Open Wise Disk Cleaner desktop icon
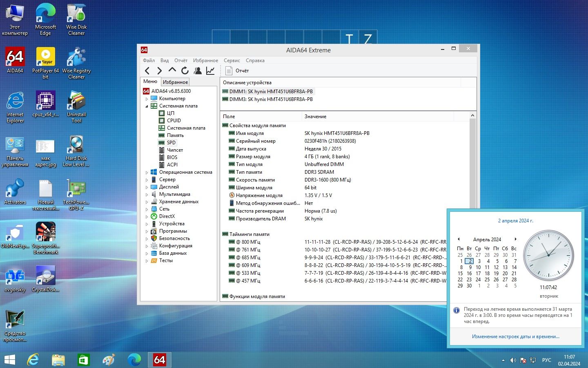This screenshot has height=368, width=588. tap(76, 19)
